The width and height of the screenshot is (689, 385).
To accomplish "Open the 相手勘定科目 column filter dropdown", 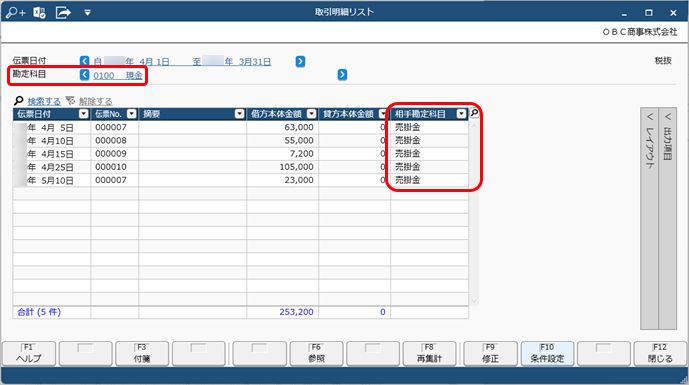I will (461, 114).
